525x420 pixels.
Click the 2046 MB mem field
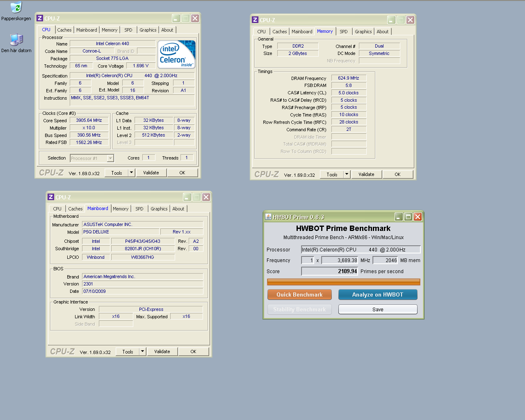(386, 260)
